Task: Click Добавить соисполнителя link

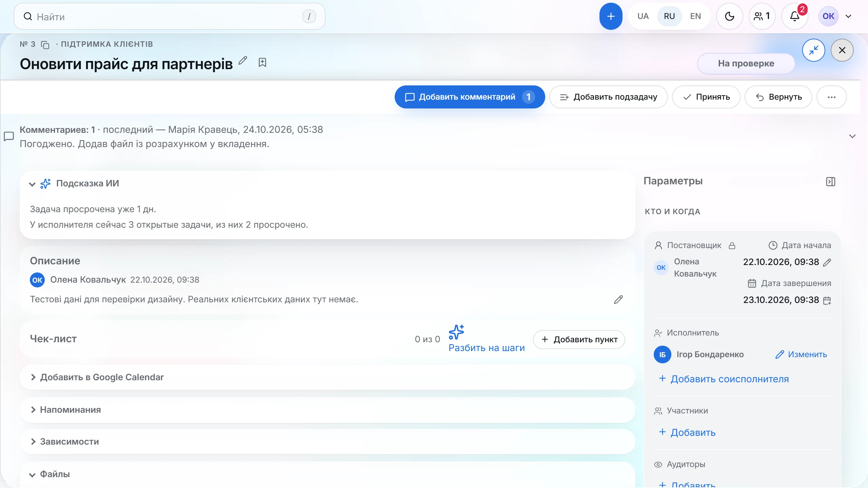Action: pos(724,379)
